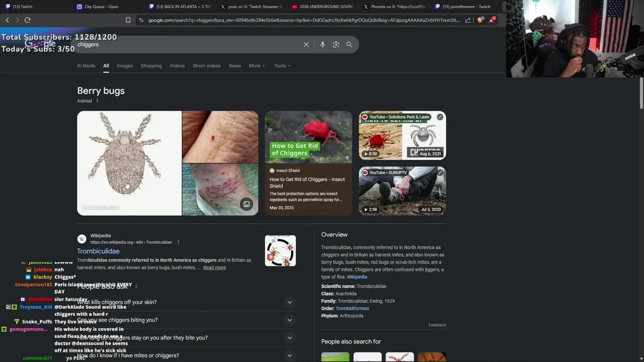
Task: Go back with the browser back arrow
Action: coord(7,20)
